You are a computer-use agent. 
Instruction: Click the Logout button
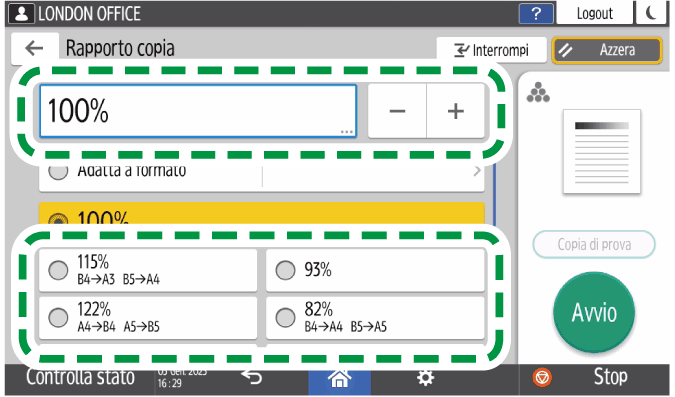(594, 13)
